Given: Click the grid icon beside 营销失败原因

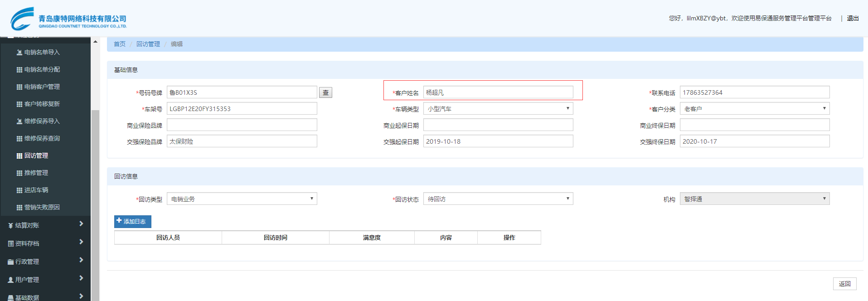Looking at the screenshot, I should [19, 207].
